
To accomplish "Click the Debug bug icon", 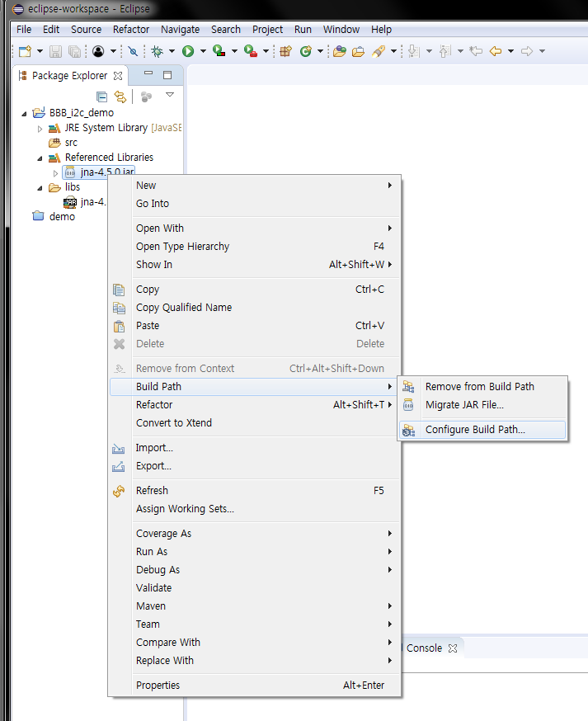I will tap(158, 51).
